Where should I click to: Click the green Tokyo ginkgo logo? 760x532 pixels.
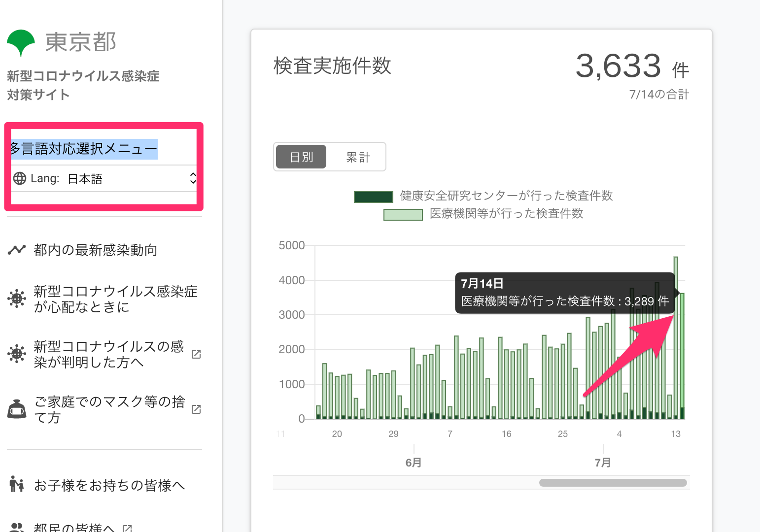(x=21, y=42)
